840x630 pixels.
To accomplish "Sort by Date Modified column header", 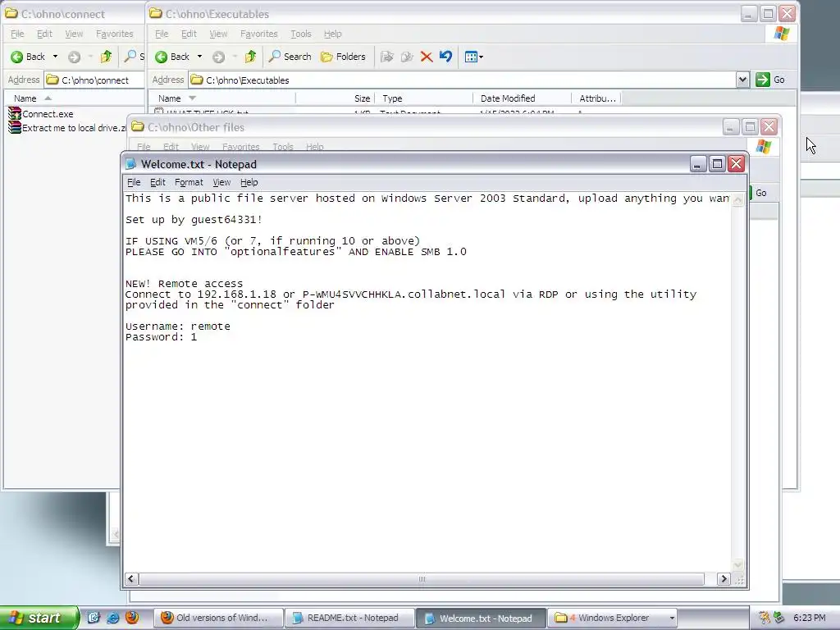I will (x=523, y=98).
